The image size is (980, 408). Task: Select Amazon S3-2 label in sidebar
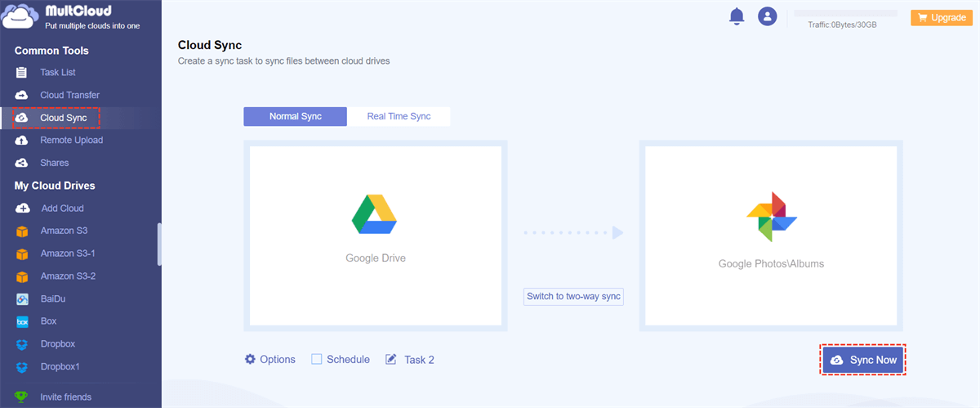[68, 276]
